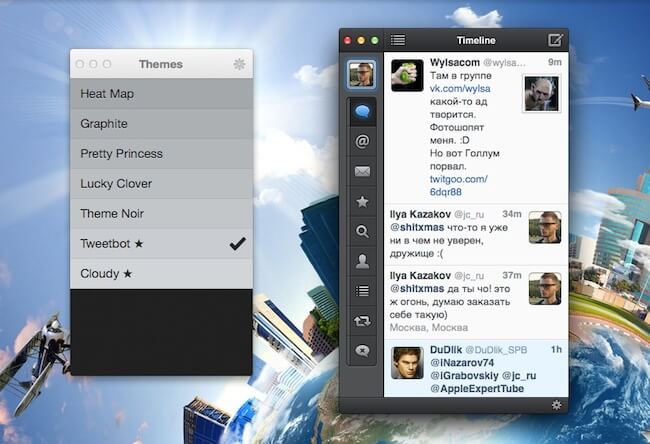Open the image thumbnail in Wylsacom's tweet
This screenshot has width=650, height=444.
click(x=541, y=94)
